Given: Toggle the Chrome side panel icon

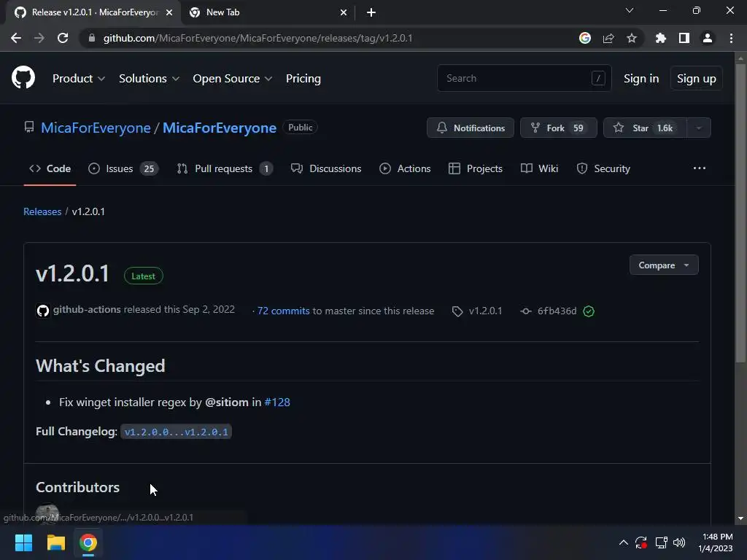Looking at the screenshot, I should (684, 38).
